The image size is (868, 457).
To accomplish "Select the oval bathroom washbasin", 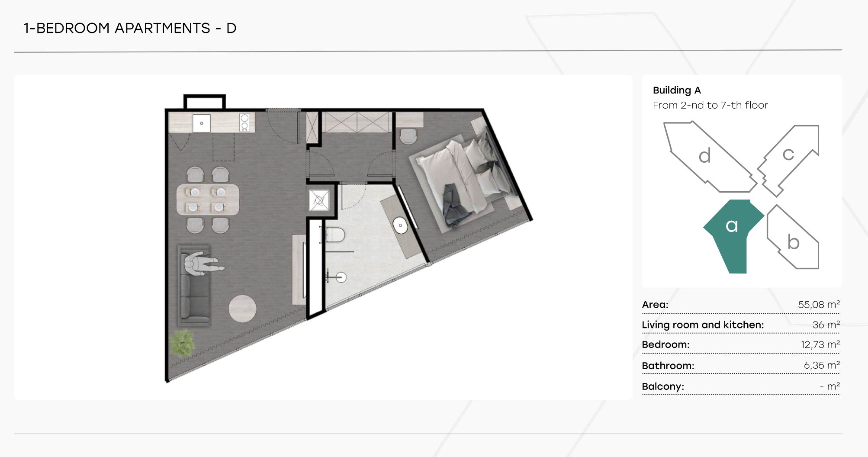I will pos(400,225).
